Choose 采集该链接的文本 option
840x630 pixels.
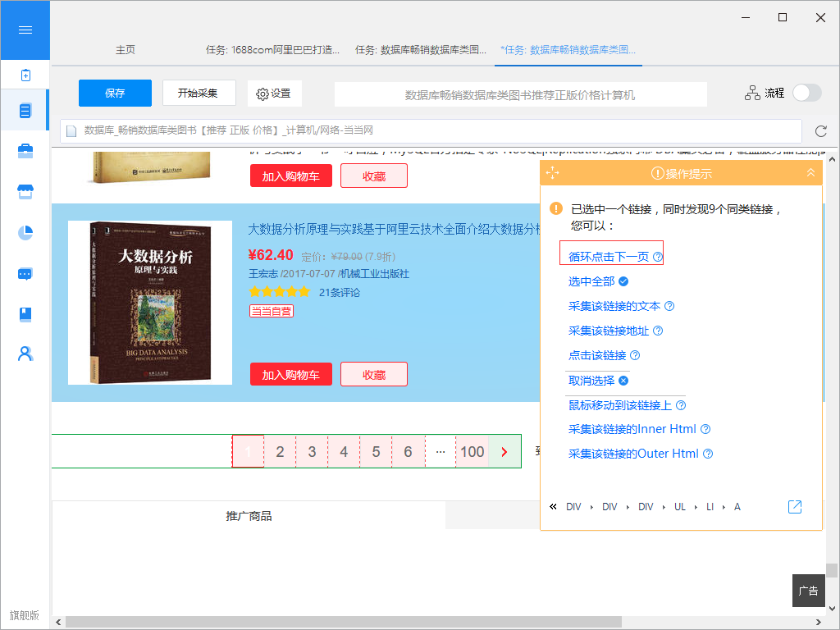pyautogui.click(x=614, y=306)
